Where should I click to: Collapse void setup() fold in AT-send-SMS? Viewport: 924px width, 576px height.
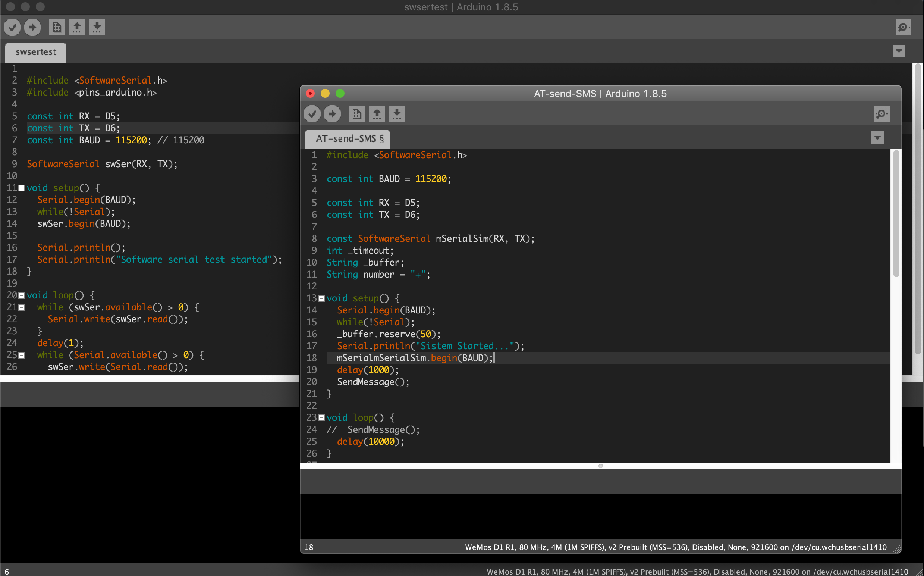tap(321, 299)
